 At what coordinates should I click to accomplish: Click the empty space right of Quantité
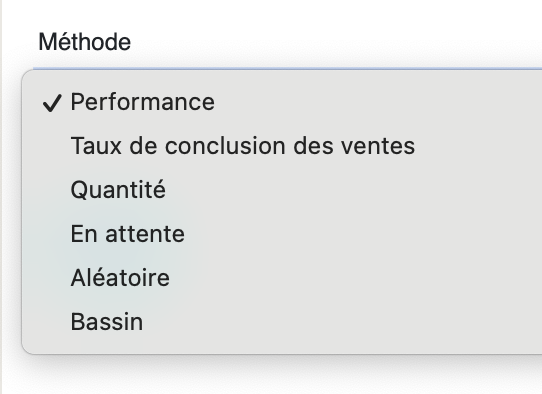click(353, 190)
